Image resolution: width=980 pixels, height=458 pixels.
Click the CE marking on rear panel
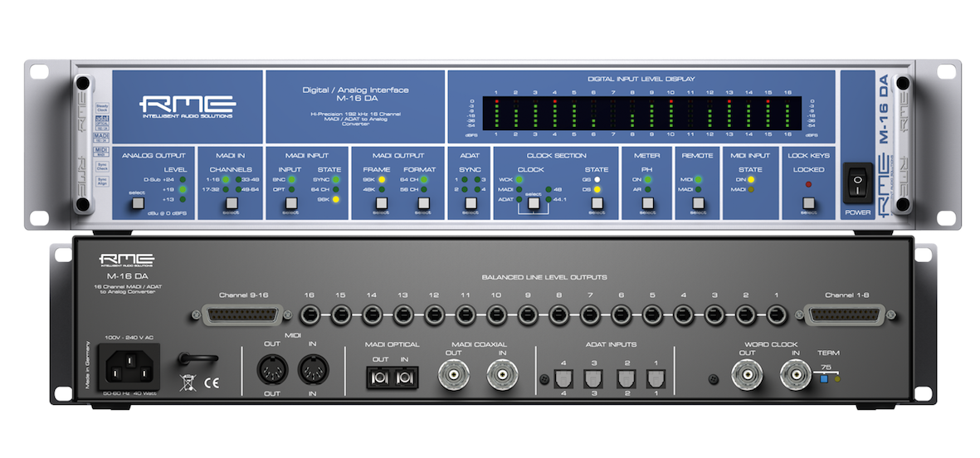(x=212, y=383)
